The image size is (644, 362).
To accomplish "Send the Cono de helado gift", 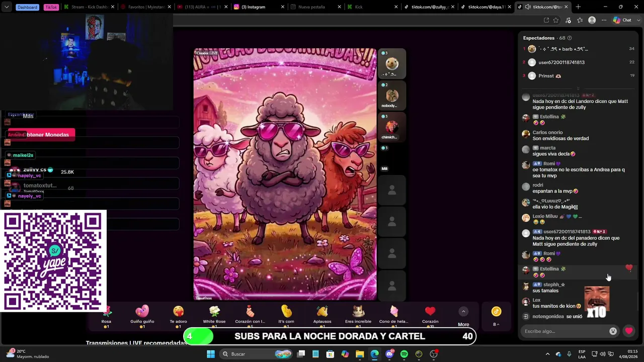I will [394, 316].
